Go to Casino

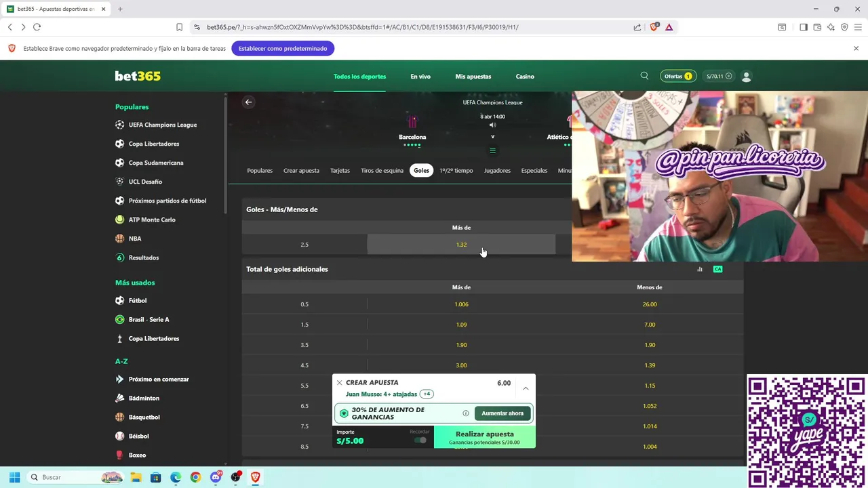525,77
